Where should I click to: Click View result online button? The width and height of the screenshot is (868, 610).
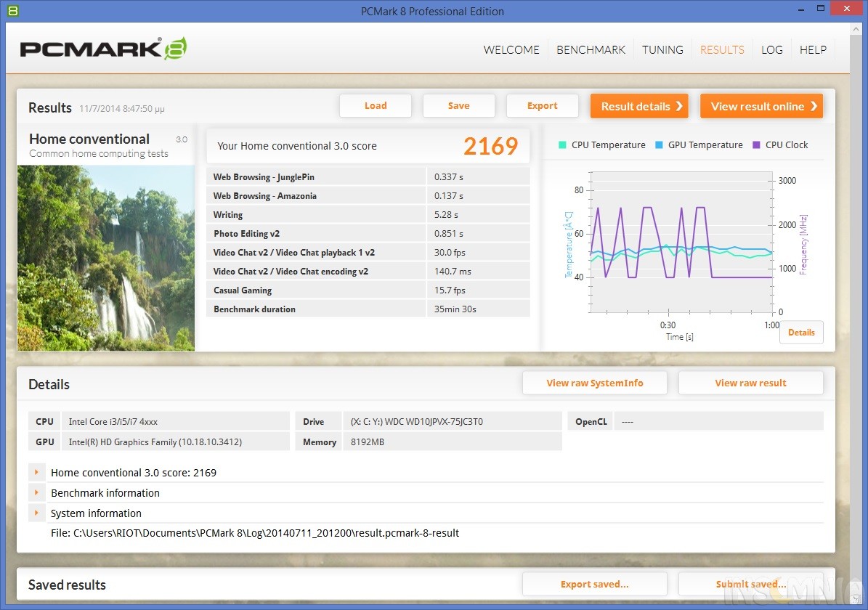coord(761,106)
